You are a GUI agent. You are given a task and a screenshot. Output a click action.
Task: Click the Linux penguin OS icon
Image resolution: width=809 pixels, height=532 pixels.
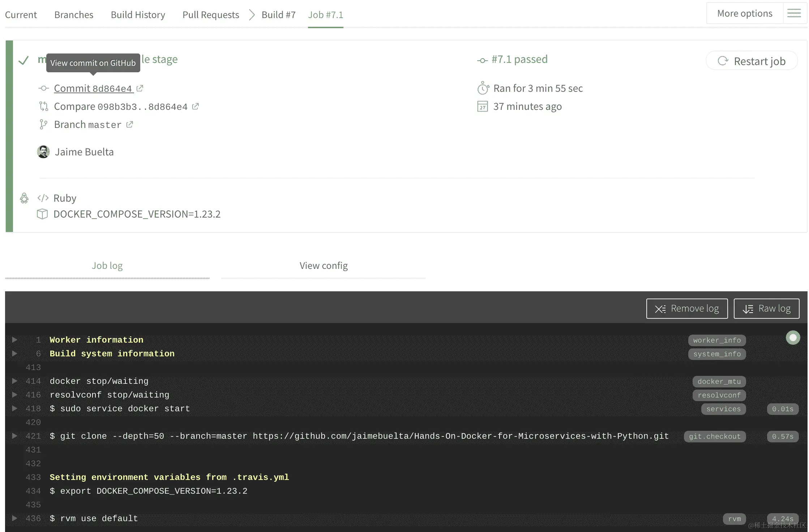[x=24, y=198]
